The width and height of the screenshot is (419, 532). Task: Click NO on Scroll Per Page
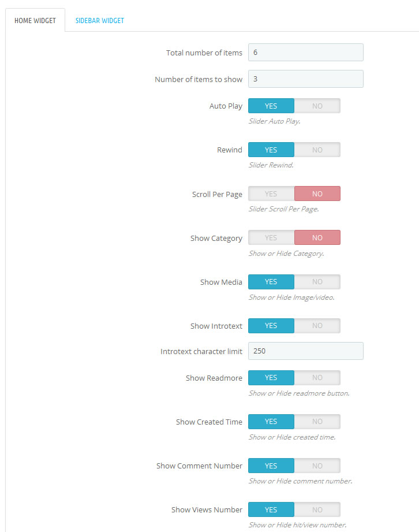coord(317,194)
